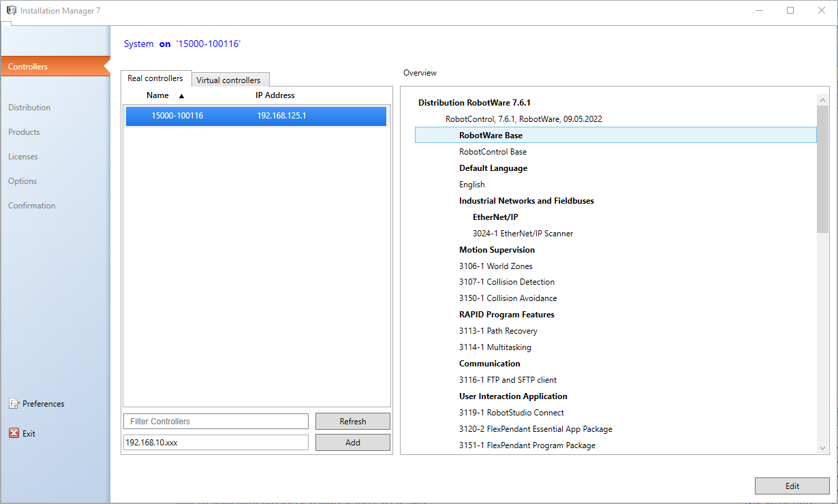Screen dimensions: 838x504
Task: Click the Filter Controllers input field
Action: tap(216, 422)
